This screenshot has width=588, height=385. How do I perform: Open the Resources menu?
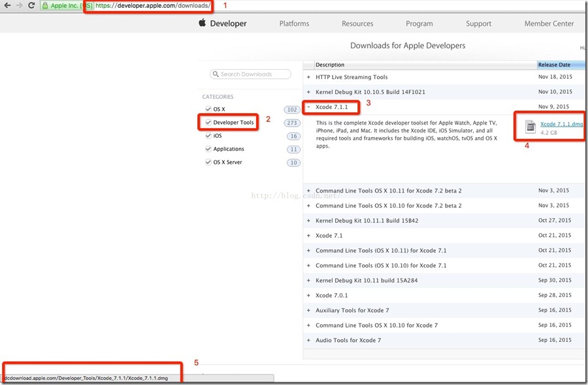(357, 23)
